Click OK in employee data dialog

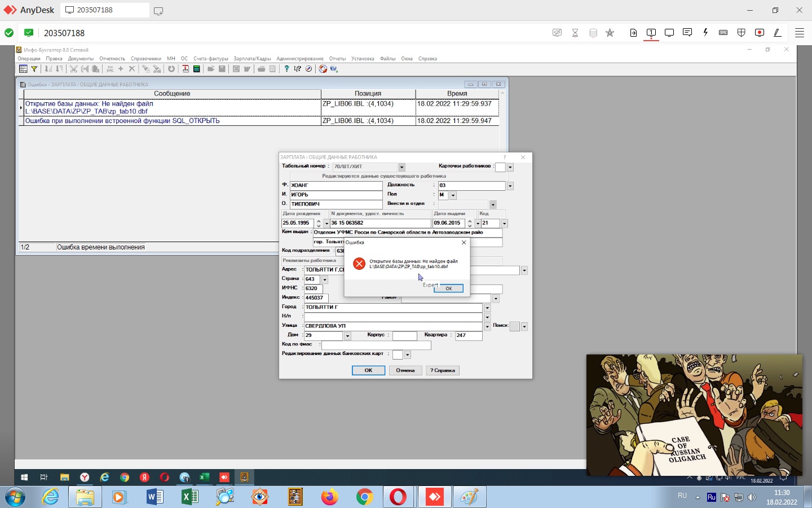click(368, 370)
